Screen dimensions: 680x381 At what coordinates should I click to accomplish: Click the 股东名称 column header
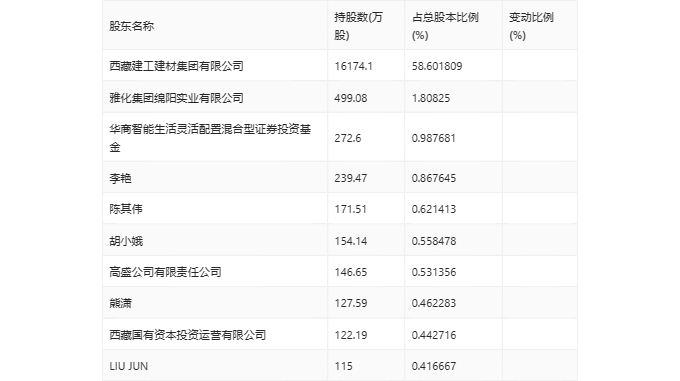(131, 26)
